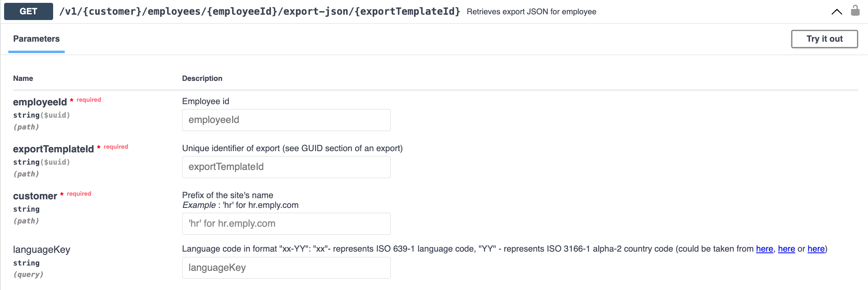Open the middle 'here' link
868x290 pixels.
tap(786, 249)
